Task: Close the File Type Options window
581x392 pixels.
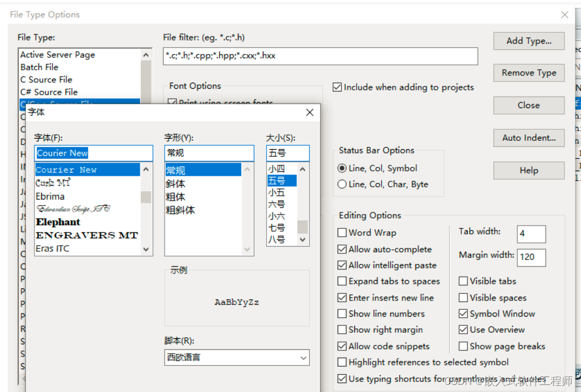Action: pos(564,15)
